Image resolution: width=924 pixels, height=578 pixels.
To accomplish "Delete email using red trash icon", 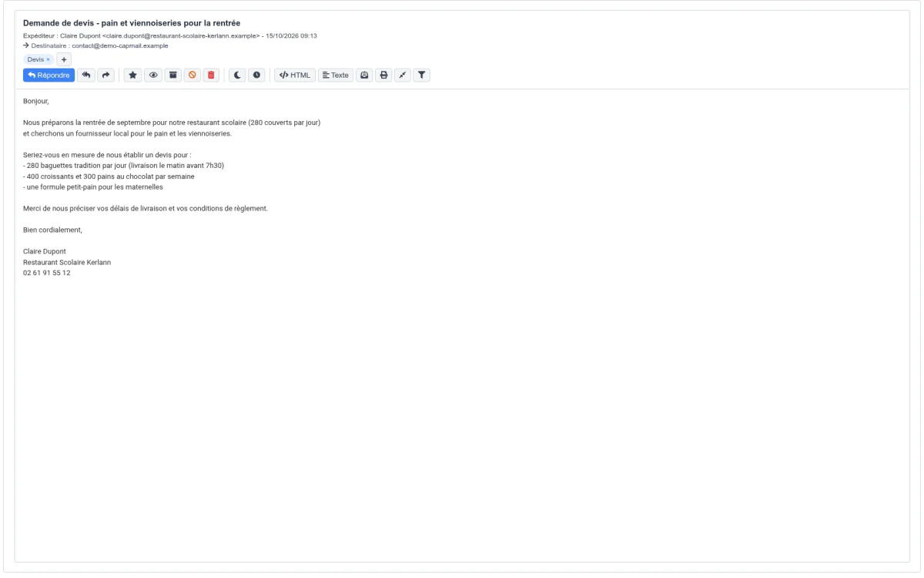I will [x=212, y=75].
